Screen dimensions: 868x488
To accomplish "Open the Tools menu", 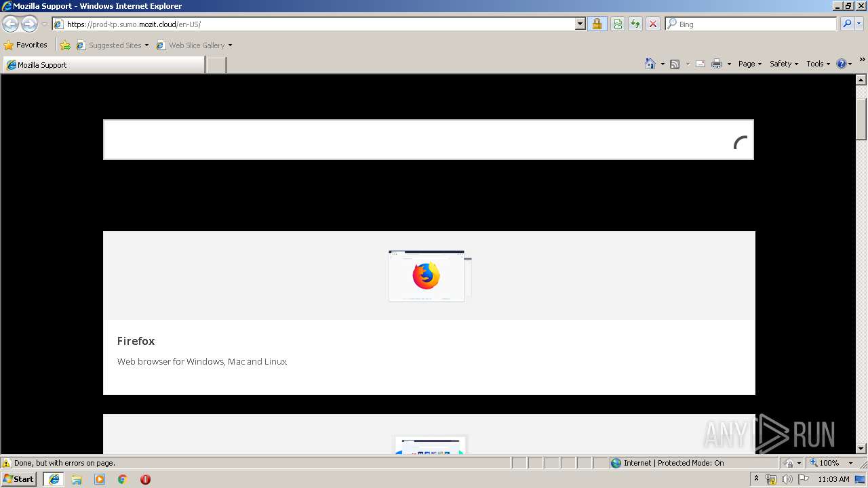I will (818, 64).
